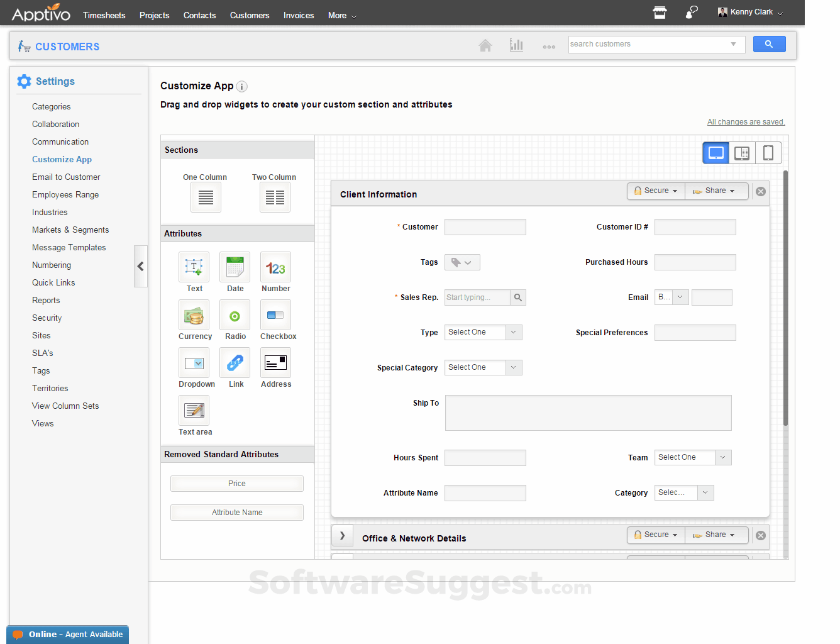Choose the Link attribute widget icon
This screenshot has width=840, height=644.
click(235, 363)
